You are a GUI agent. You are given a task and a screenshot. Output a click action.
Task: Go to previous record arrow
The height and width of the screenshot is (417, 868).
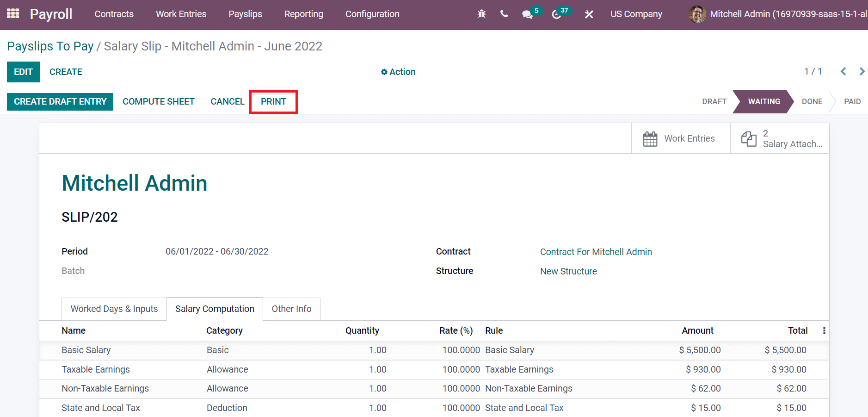click(x=843, y=71)
